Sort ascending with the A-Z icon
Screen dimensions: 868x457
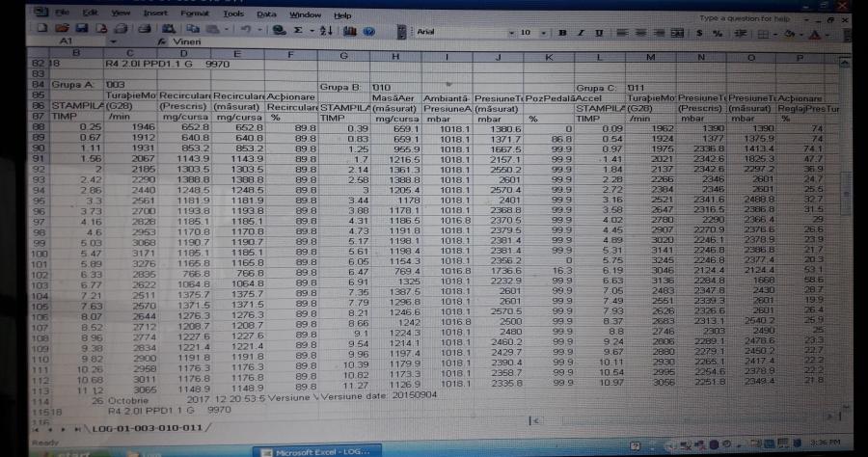pos(323,31)
